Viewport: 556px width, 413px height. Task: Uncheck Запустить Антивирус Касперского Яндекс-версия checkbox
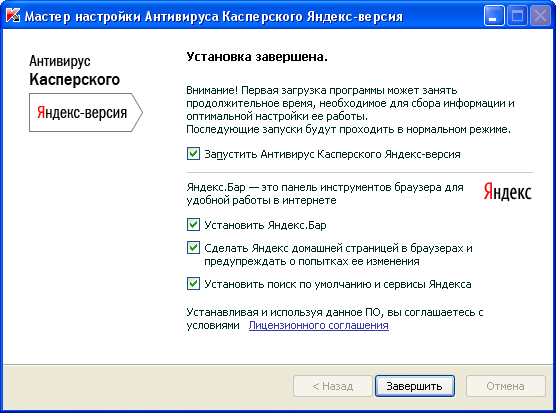click(x=193, y=154)
